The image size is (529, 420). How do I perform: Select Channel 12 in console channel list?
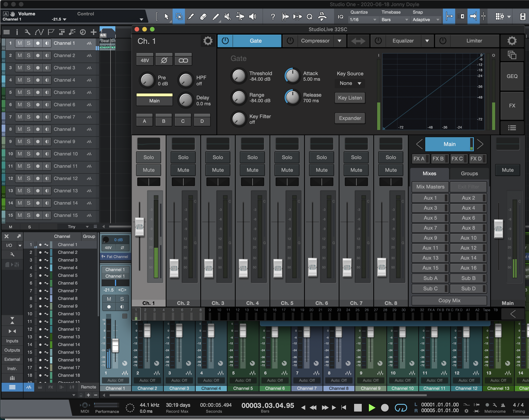(x=69, y=329)
